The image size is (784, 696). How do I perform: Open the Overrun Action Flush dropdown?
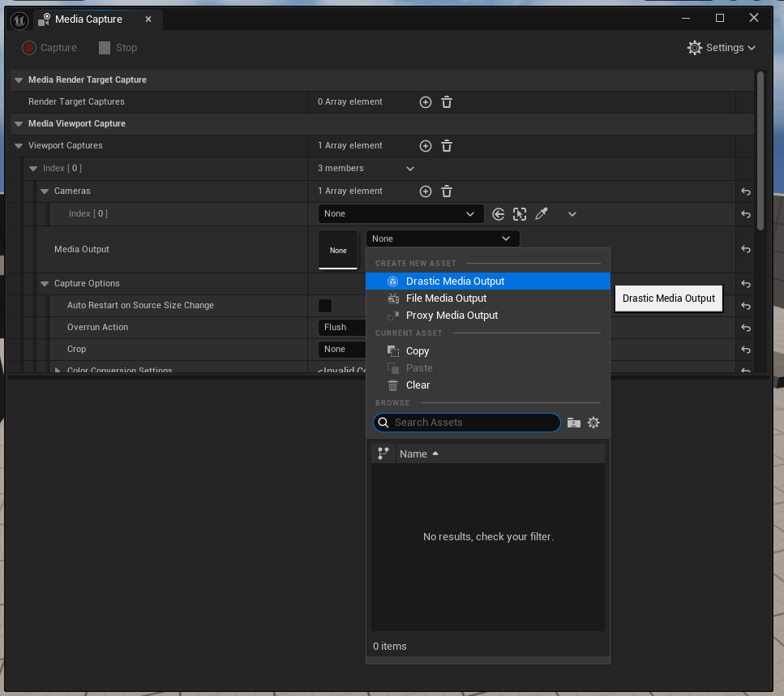tap(342, 327)
